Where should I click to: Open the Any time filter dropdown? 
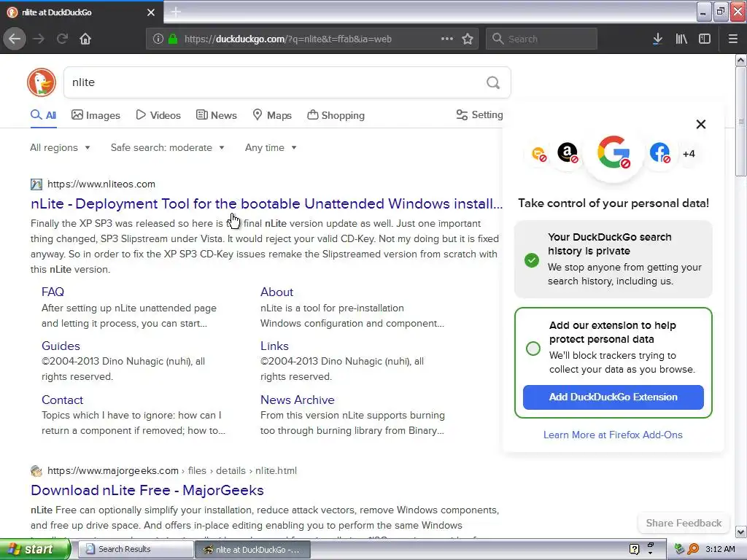[x=271, y=147]
